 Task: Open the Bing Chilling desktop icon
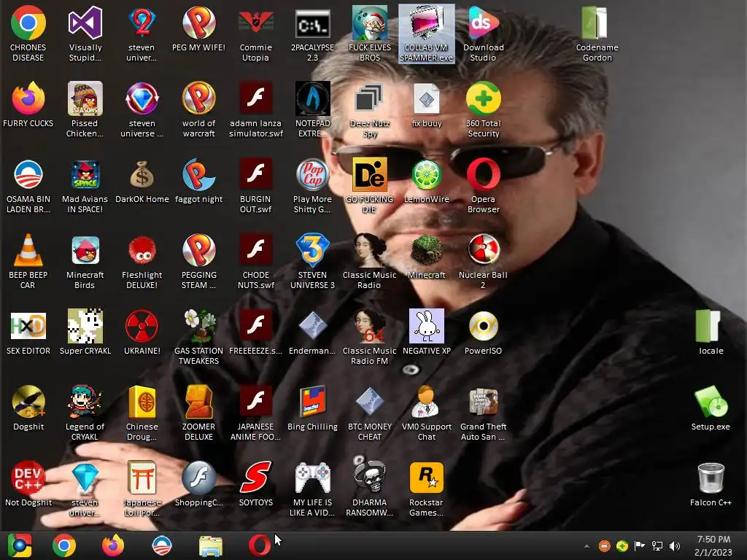click(x=312, y=402)
